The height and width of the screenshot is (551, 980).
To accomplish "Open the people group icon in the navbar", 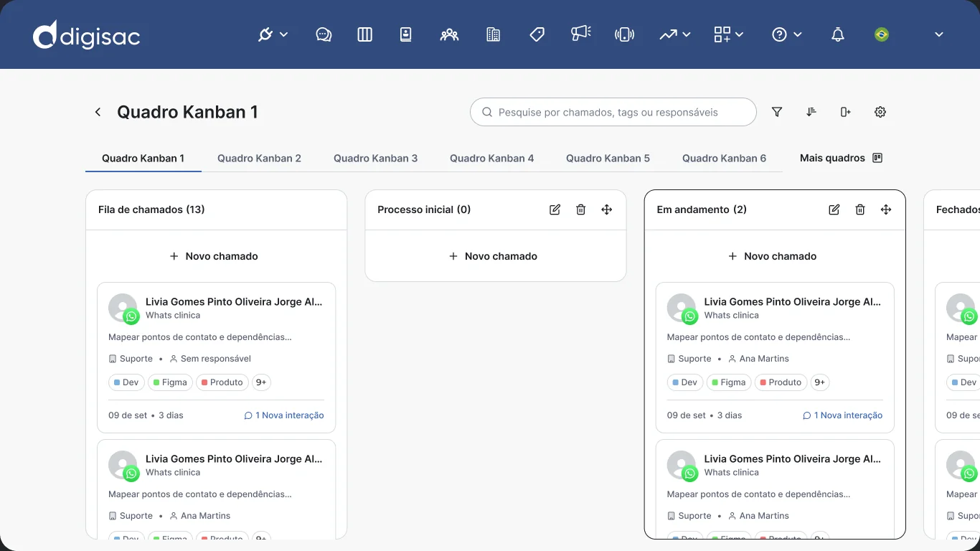I will [449, 34].
